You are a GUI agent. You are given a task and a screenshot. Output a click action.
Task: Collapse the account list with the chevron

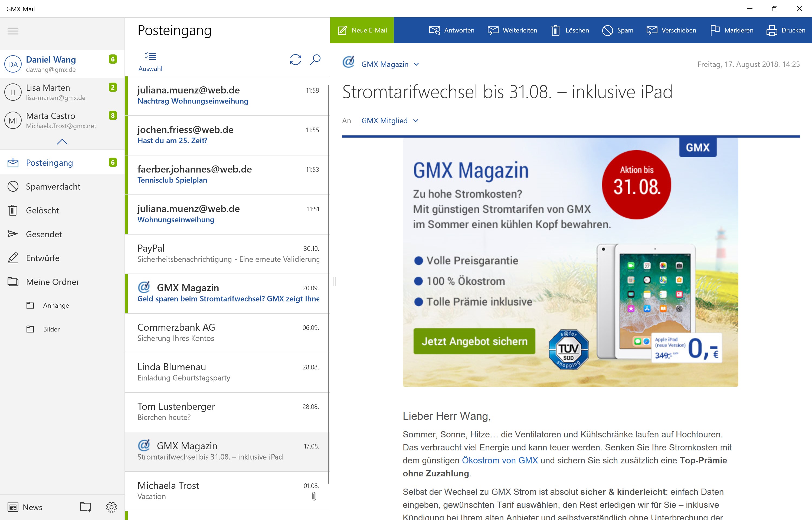(62, 142)
